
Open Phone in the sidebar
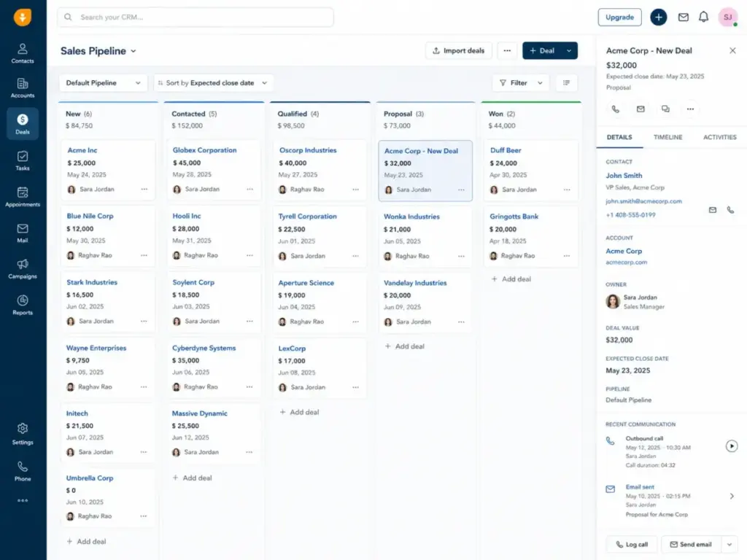coord(23,472)
